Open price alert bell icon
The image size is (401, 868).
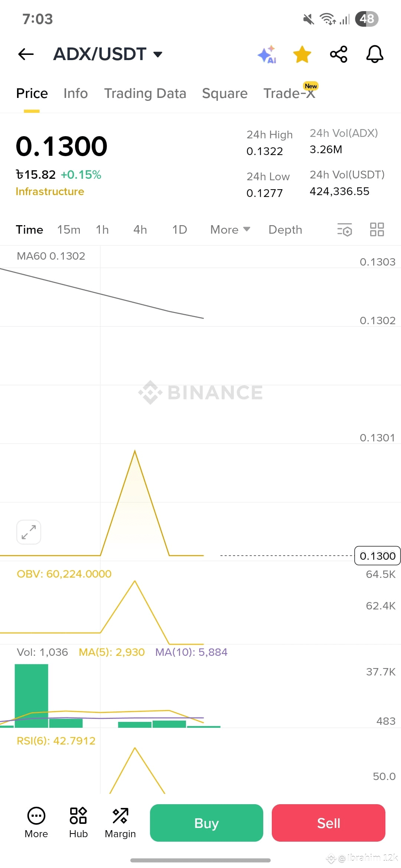tap(375, 54)
